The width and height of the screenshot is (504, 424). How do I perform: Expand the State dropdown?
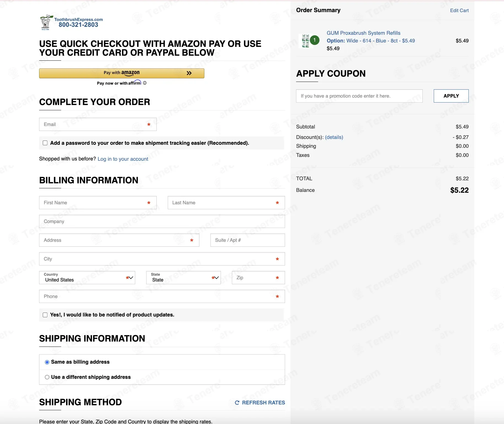pos(183,278)
